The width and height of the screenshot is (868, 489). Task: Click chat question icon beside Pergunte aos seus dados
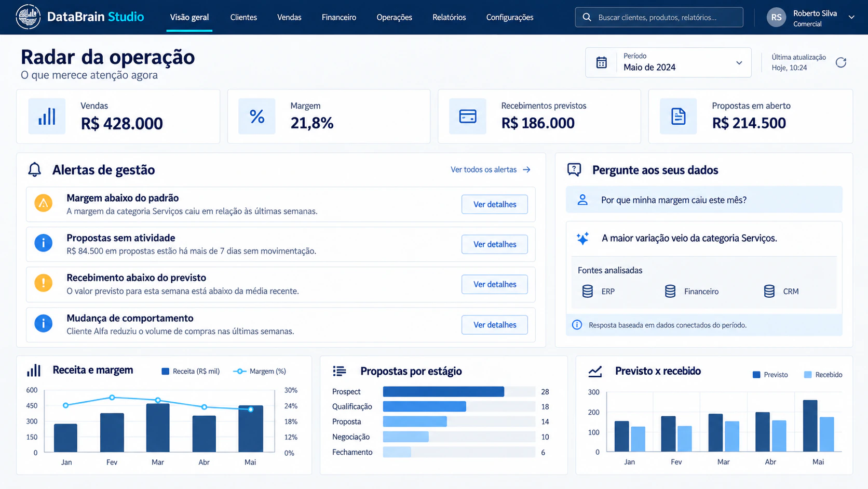click(x=574, y=170)
